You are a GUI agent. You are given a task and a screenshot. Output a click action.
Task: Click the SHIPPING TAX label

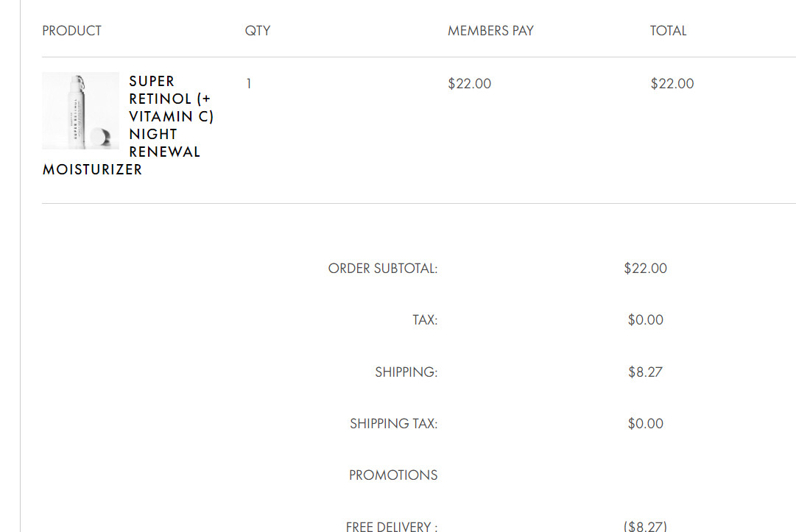tap(393, 424)
